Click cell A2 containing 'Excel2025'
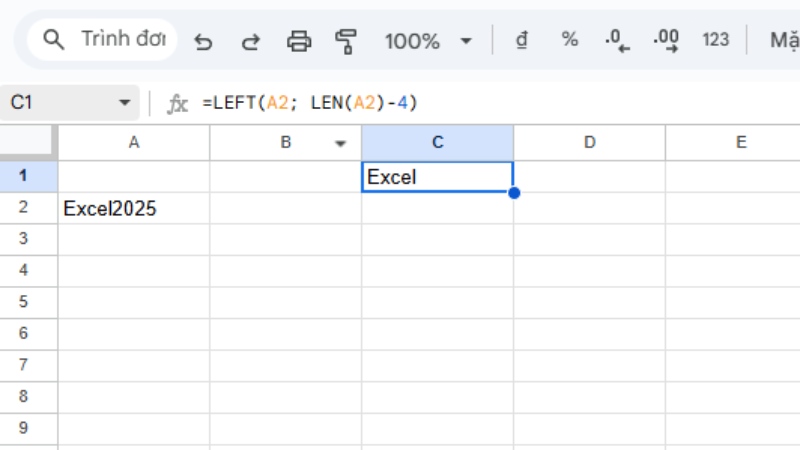Image resolution: width=800 pixels, height=450 pixels. [x=134, y=208]
